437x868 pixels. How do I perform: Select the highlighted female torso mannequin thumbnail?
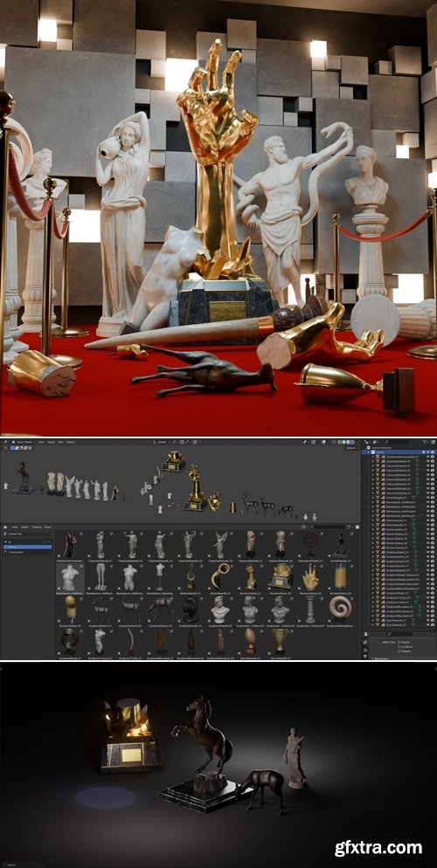click(x=70, y=577)
